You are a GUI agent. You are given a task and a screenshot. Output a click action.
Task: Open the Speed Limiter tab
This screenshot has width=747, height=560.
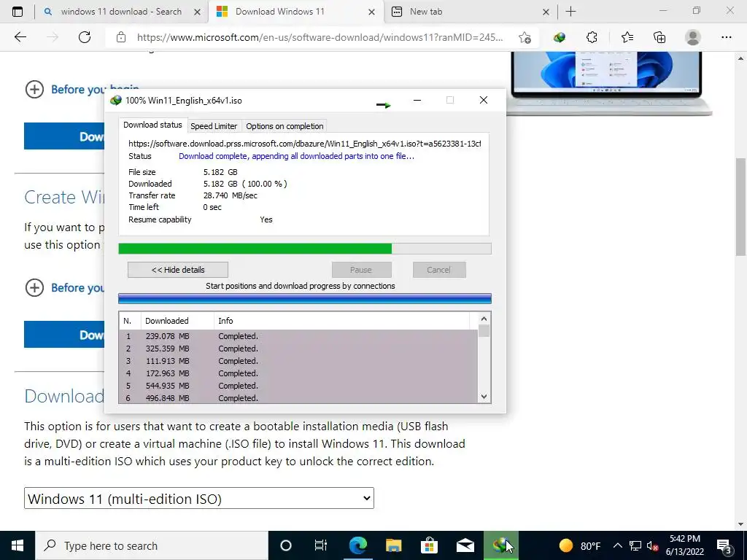coord(214,126)
